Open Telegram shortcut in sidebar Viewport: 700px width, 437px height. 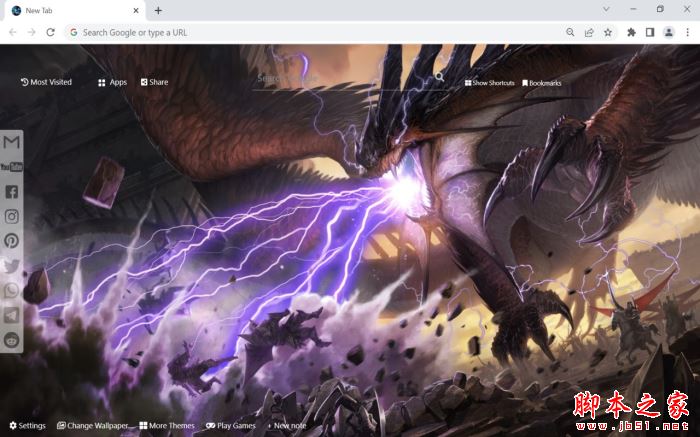(12, 315)
